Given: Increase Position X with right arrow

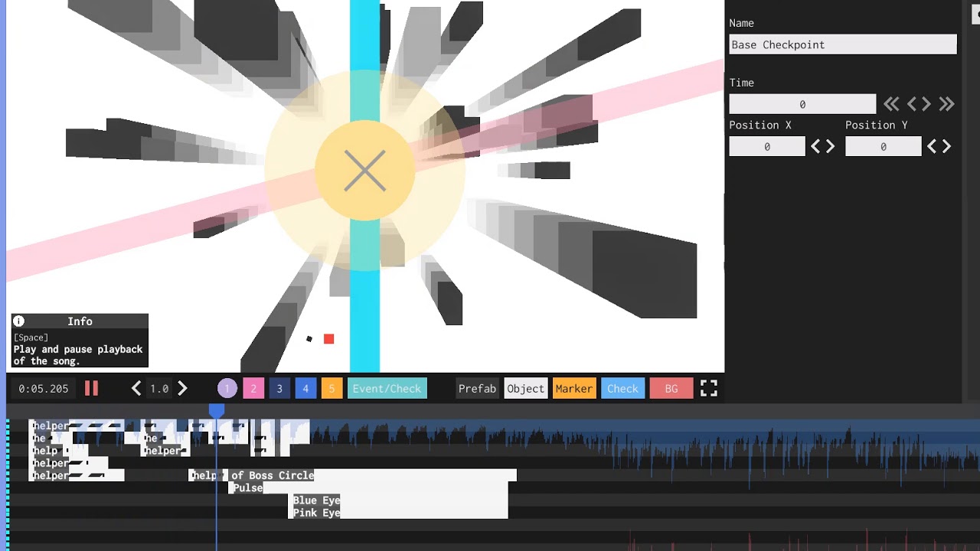Looking at the screenshot, I should tap(830, 146).
